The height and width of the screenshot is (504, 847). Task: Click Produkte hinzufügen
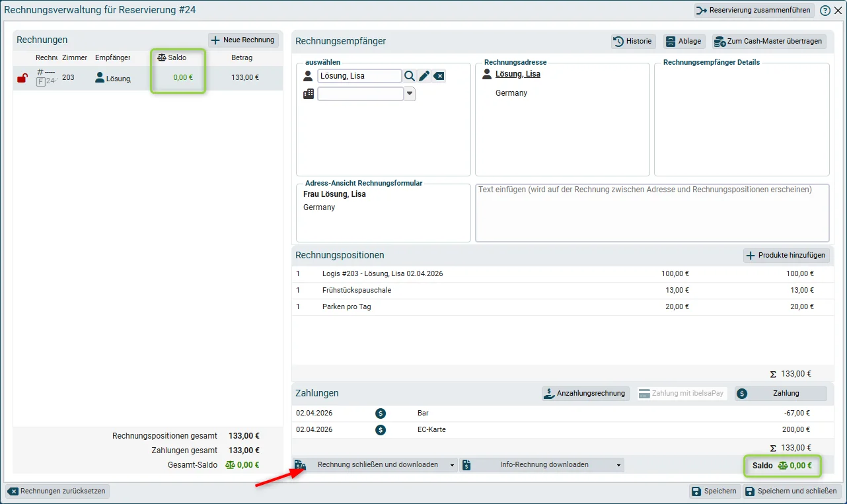786,256
